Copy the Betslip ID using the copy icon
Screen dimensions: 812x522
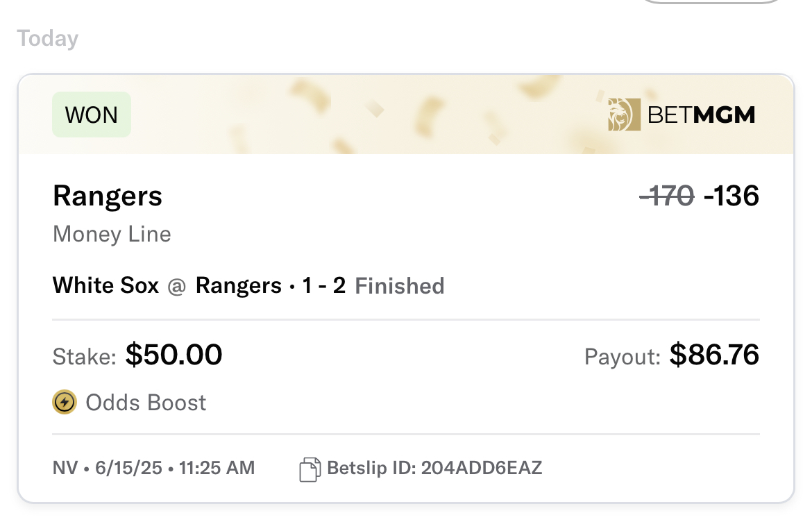tap(310, 469)
